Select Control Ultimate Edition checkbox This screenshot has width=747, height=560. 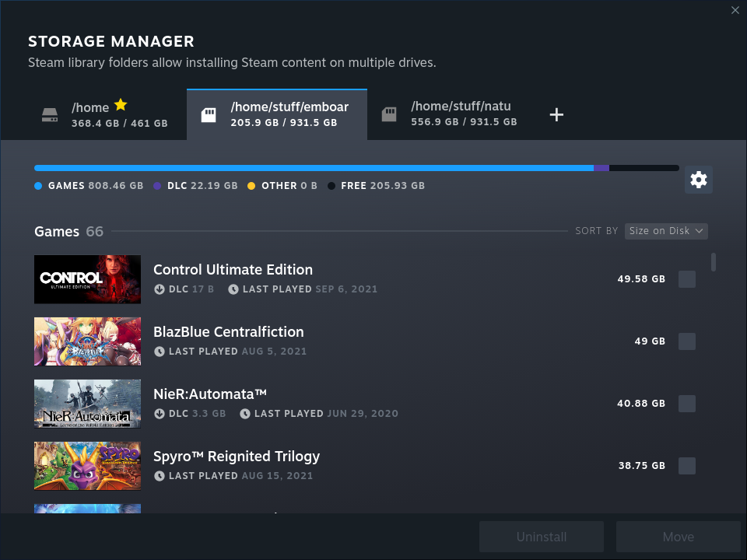tap(687, 279)
